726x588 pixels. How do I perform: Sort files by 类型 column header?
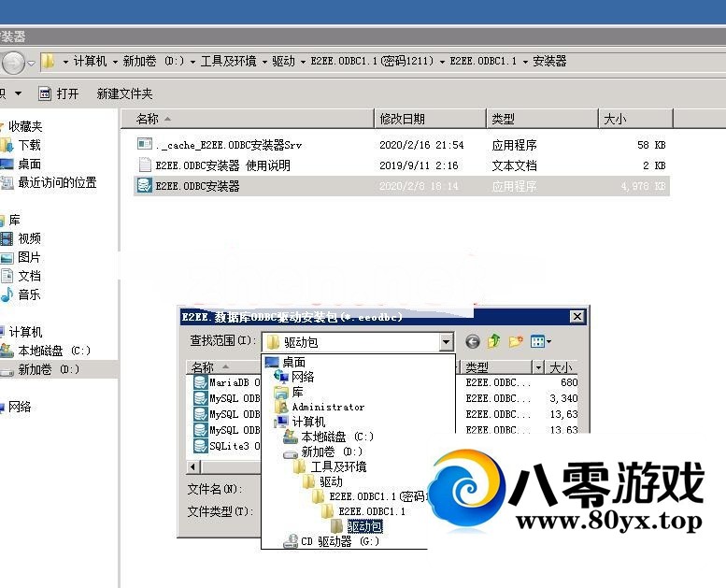(x=542, y=119)
